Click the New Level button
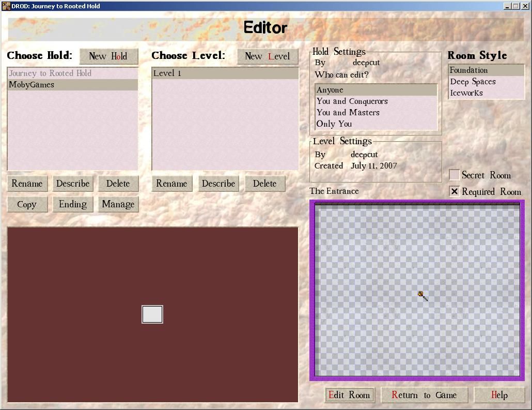The width and height of the screenshot is (532, 410). pyautogui.click(x=268, y=56)
